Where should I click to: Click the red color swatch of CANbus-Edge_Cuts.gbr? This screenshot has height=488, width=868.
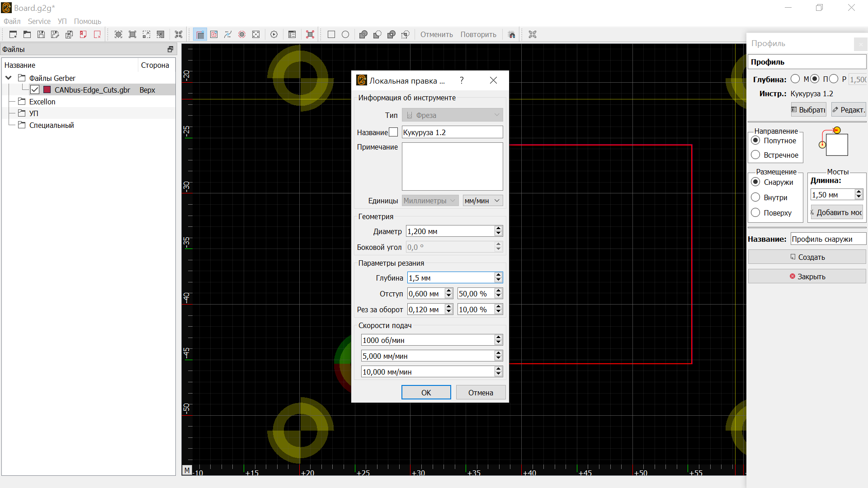tap(47, 90)
